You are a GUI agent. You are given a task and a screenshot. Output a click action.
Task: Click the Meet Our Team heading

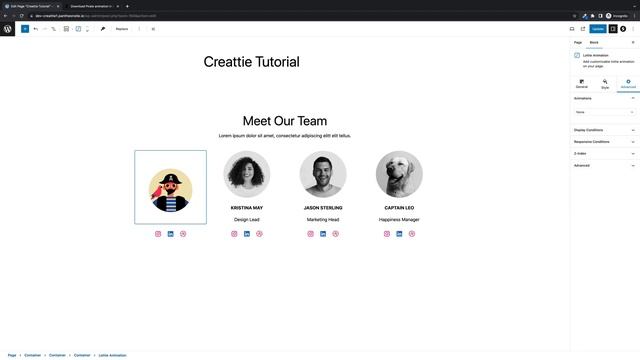(285, 121)
